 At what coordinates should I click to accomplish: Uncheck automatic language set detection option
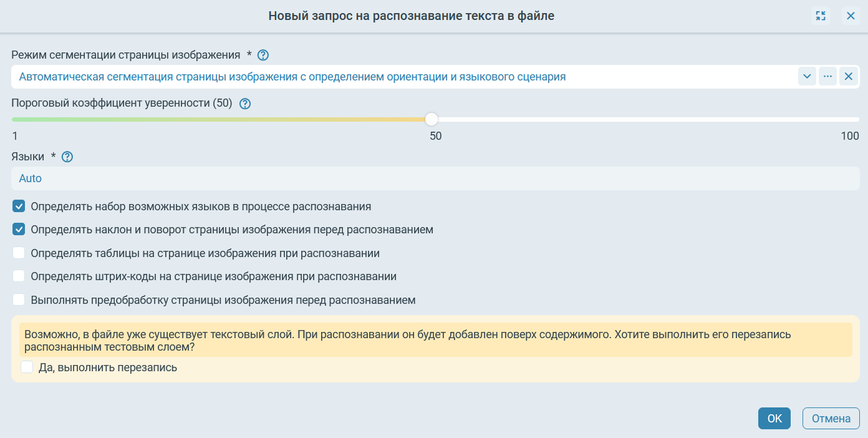(x=19, y=207)
